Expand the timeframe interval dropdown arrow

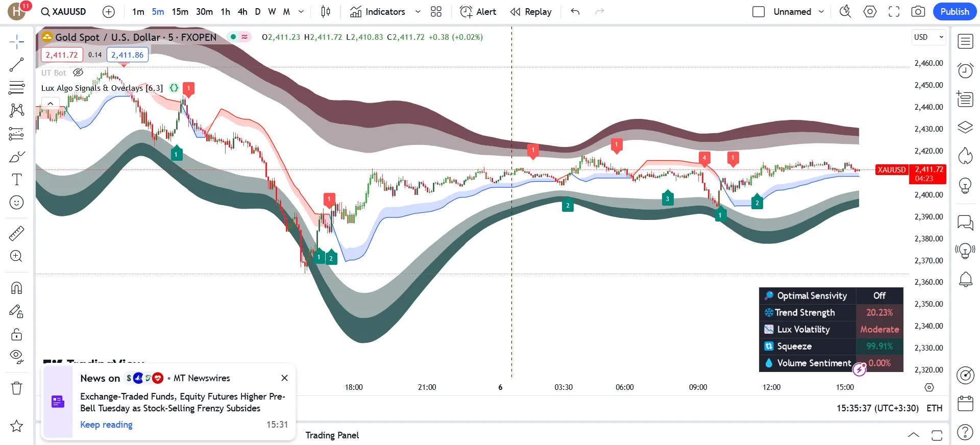click(x=301, y=12)
